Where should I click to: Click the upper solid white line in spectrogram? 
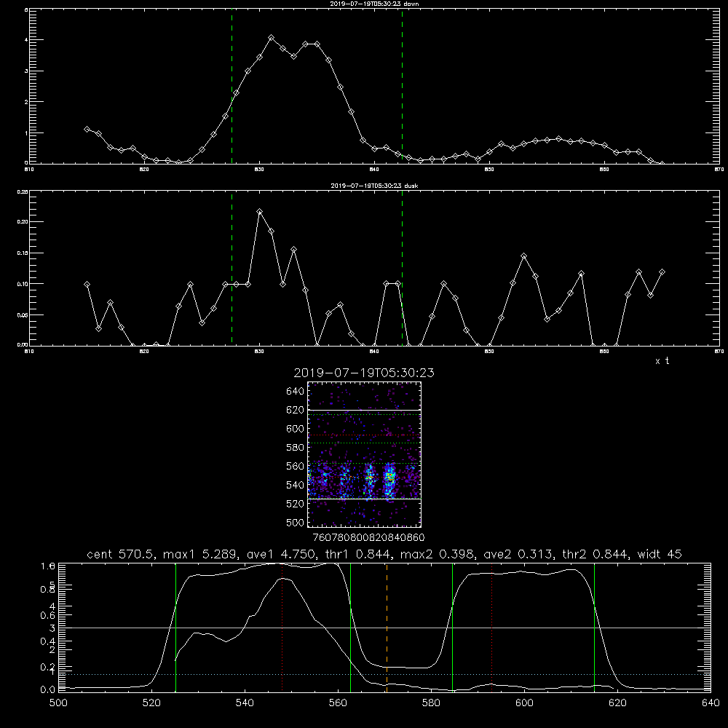point(365,410)
